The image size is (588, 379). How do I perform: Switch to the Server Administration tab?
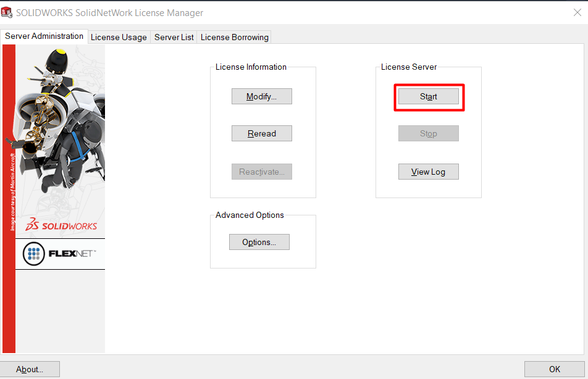(x=44, y=36)
